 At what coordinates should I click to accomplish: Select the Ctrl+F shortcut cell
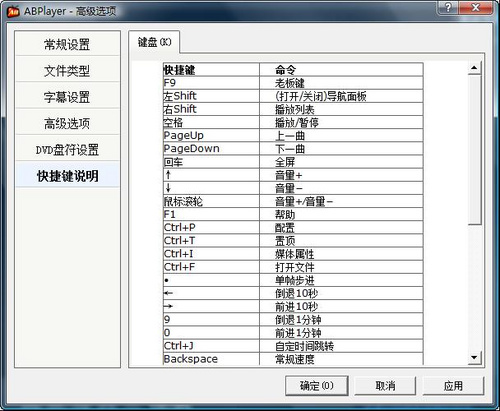[211, 267]
